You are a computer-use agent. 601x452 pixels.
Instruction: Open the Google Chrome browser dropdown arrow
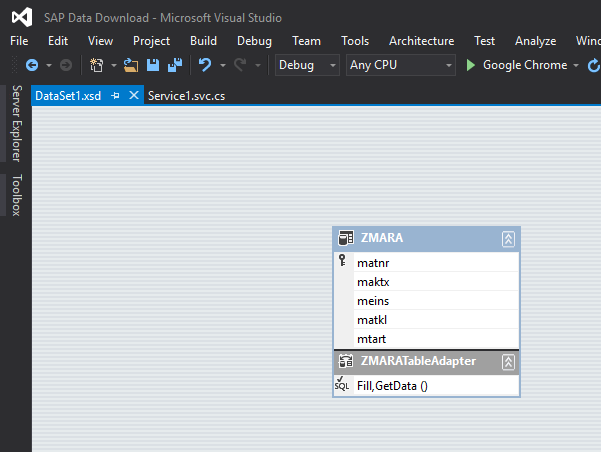(576, 66)
